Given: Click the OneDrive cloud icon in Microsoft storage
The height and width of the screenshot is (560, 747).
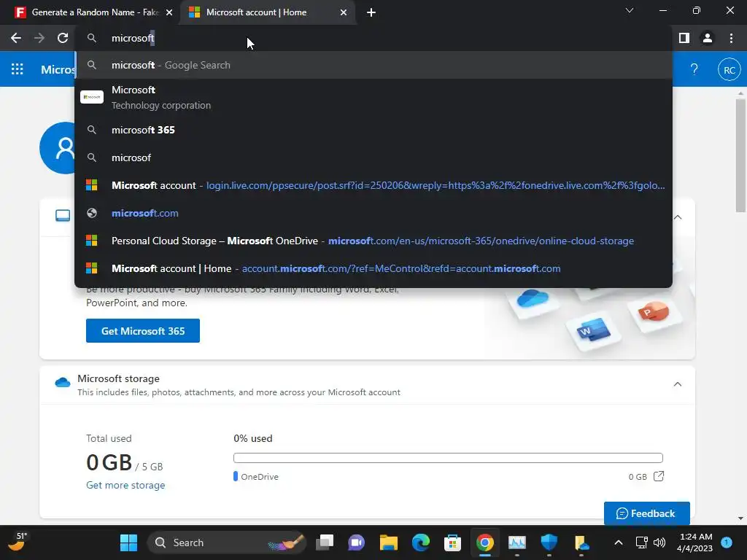Looking at the screenshot, I should coord(63,382).
